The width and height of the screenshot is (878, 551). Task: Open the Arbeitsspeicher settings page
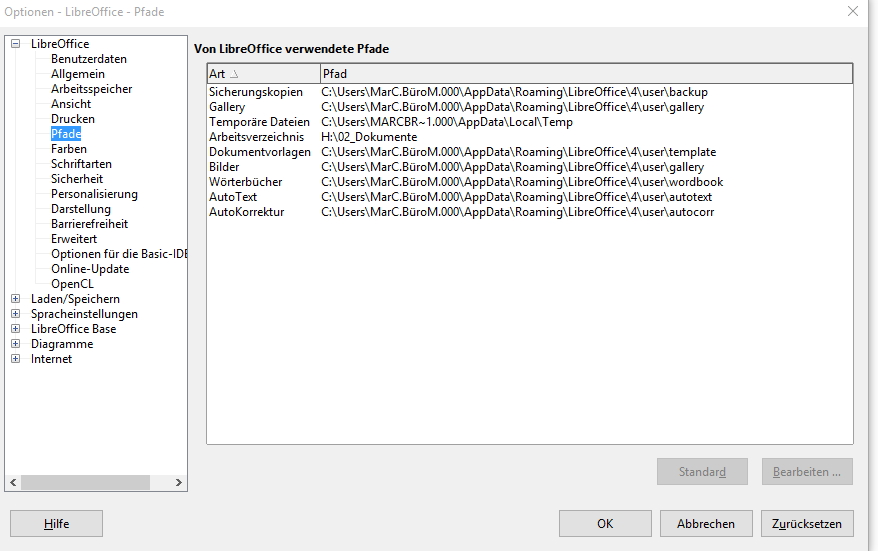91,89
